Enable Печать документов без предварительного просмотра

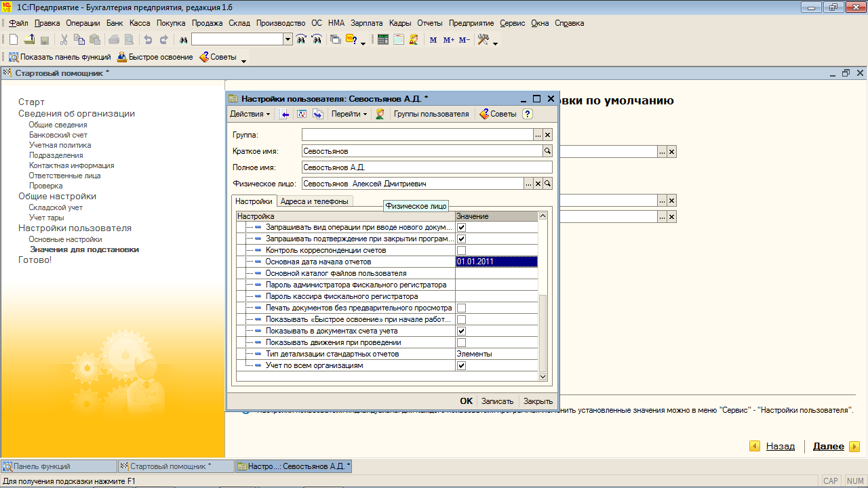click(462, 308)
